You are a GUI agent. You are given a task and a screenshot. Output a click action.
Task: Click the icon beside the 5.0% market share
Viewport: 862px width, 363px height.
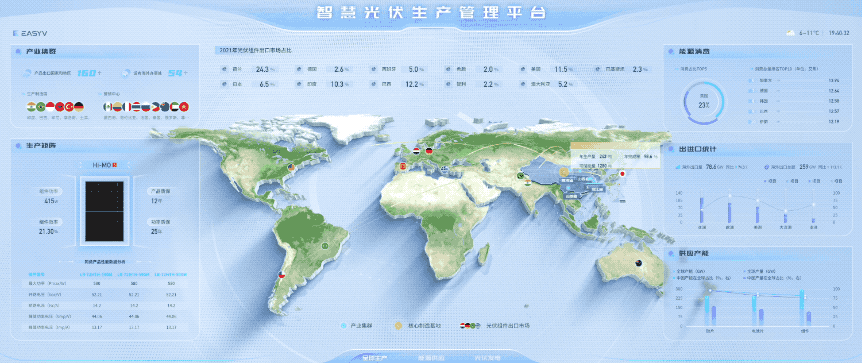(374, 69)
